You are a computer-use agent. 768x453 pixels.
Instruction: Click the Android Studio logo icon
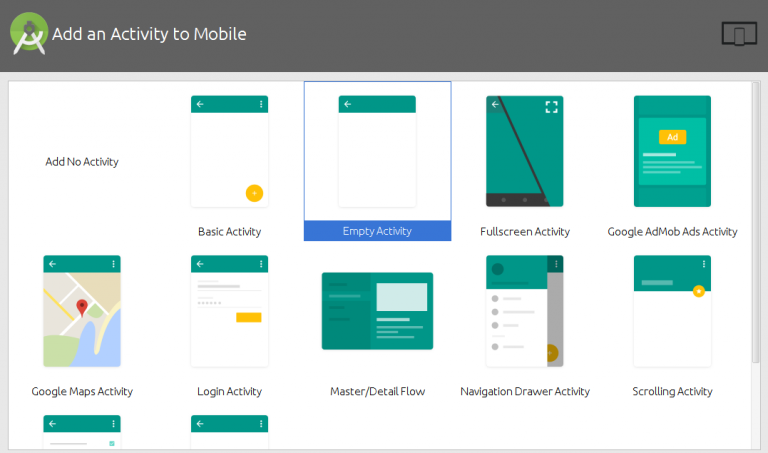(x=29, y=33)
